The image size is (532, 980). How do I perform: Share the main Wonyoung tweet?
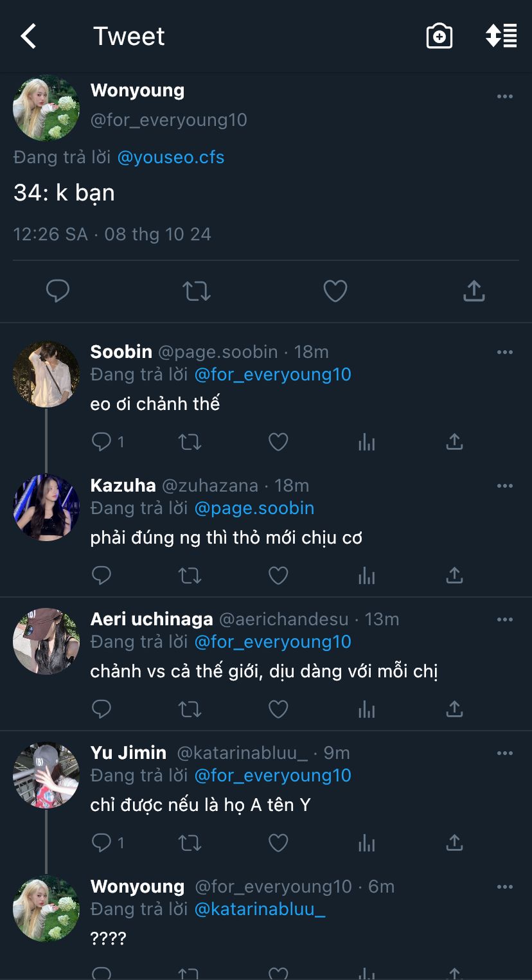point(474,292)
